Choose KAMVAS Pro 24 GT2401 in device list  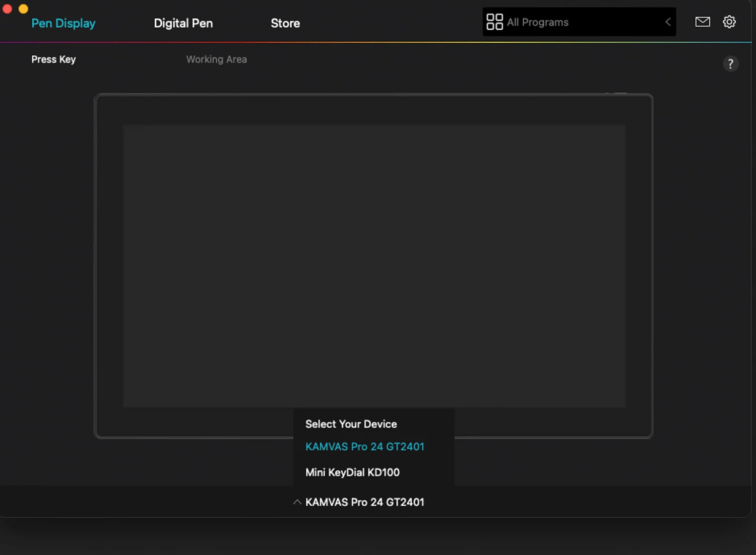365,447
